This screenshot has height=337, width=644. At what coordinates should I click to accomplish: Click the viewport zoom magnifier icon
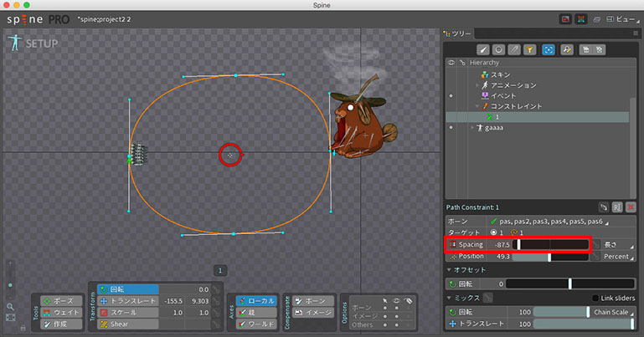coord(10,307)
